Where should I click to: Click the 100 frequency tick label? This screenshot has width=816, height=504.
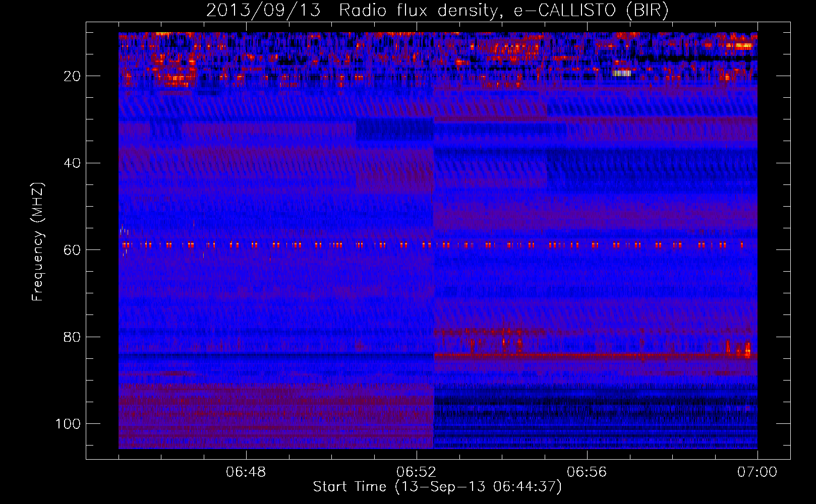(68, 424)
